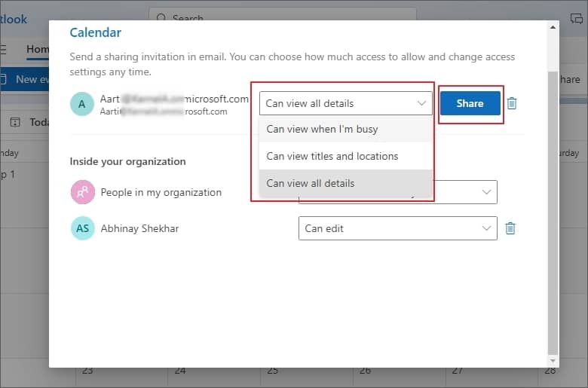Click the dialog scrollbar down arrow

(553, 361)
